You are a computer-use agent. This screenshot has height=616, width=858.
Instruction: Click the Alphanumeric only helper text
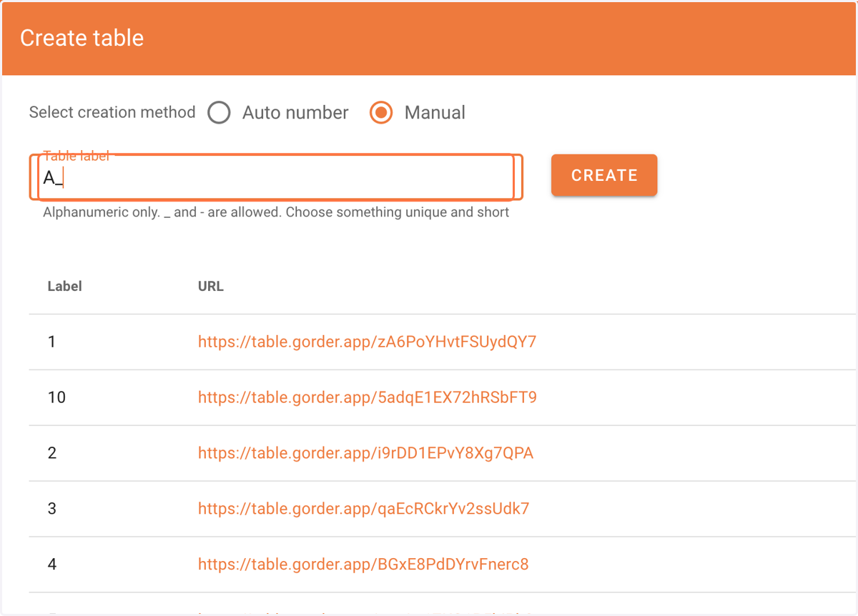(276, 212)
